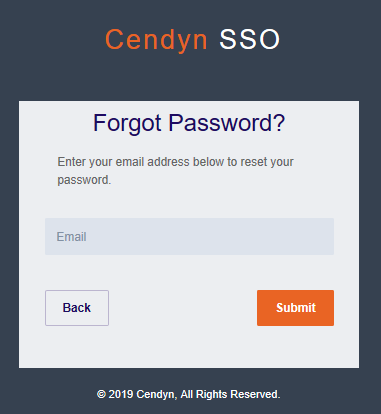381x414 pixels.
Task: Place cursor in email address box
Action: pos(189,237)
